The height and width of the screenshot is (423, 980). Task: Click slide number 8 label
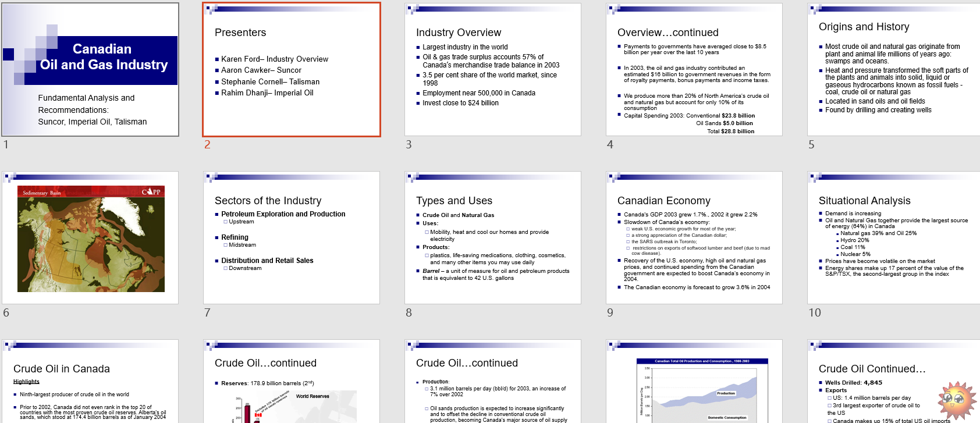(409, 312)
